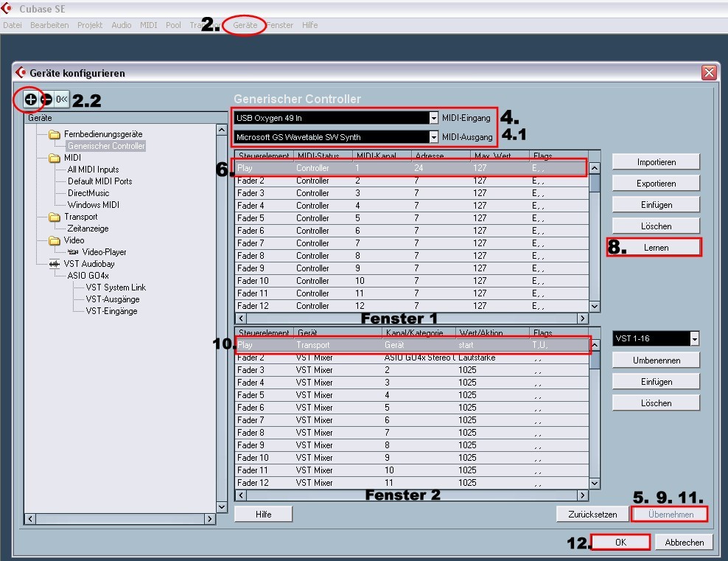Image resolution: width=728 pixels, height=561 pixels.
Task: Open the MIDI-Eingang dropdown
Action: [x=433, y=118]
